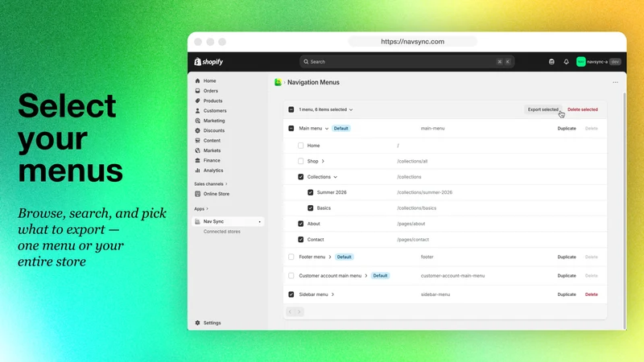Click the store icon beside notification bell
The width and height of the screenshot is (644, 362).
pyautogui.click(x=551, y=62)
